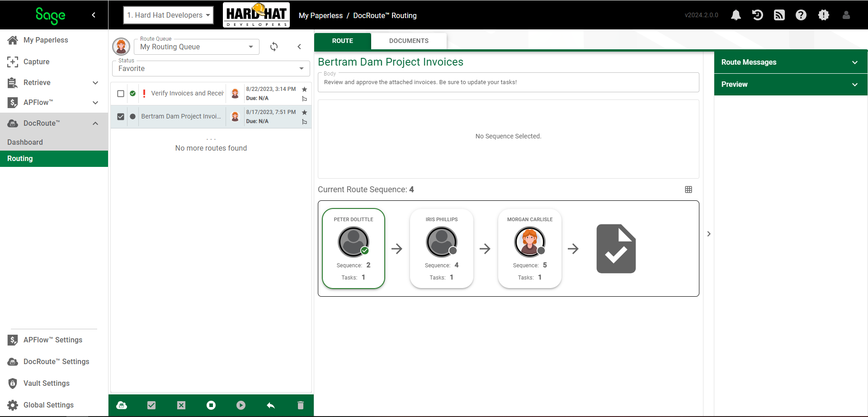This screenshot has width=868, height=417.
Task: Click the reply arrow icon in bottom toolbar
Action: 271,405
